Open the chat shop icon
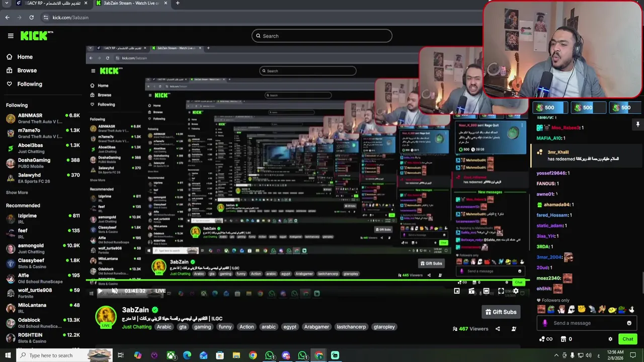This screenshot has height=362, width=644. point(563,339)
